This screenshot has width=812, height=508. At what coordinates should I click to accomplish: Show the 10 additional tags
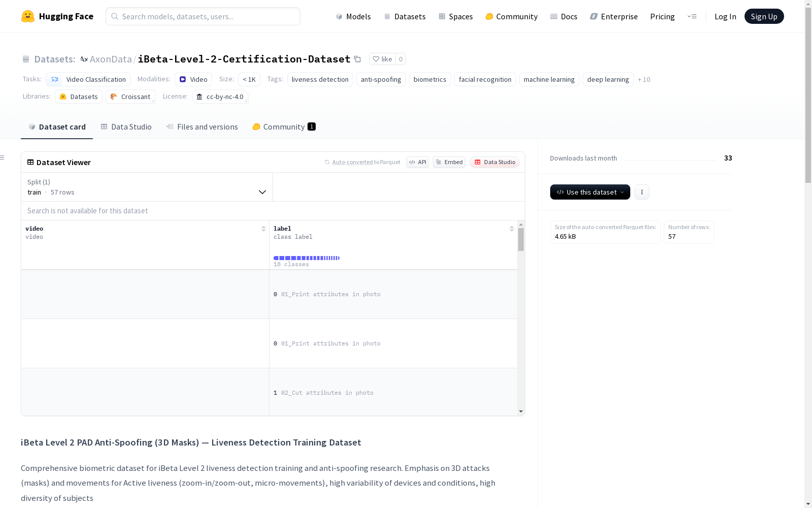644,79
